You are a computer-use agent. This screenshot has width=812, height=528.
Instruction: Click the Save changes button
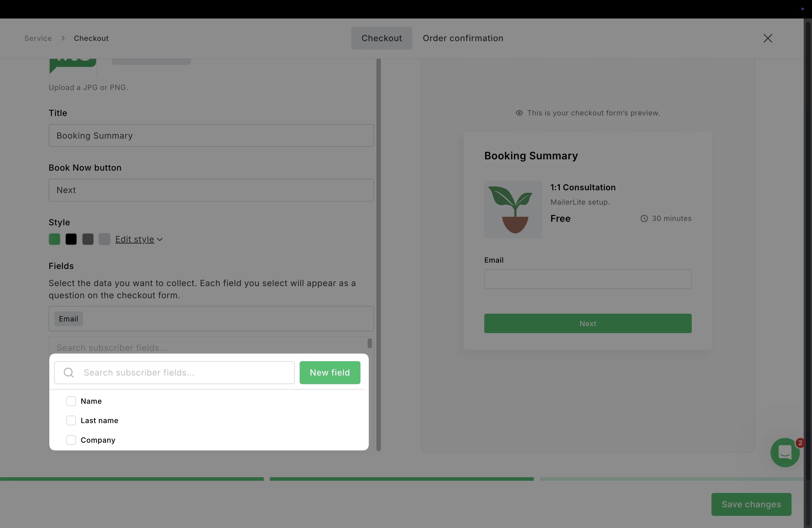click(751, 504)
